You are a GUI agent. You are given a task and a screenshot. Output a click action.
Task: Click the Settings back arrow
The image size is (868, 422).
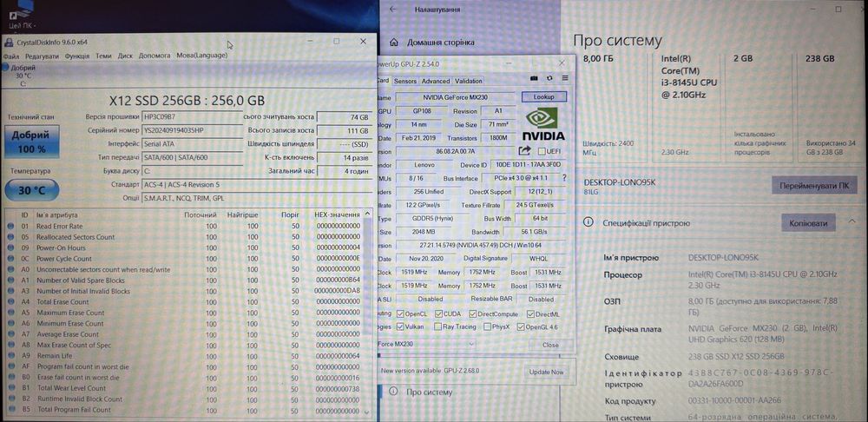393,10
